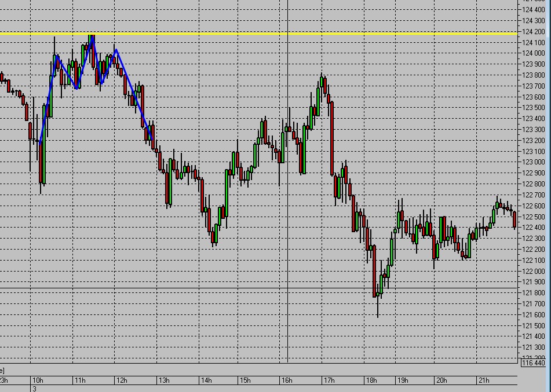Click the 124 400 price label
551x392 pixels.
click(533, 10)
